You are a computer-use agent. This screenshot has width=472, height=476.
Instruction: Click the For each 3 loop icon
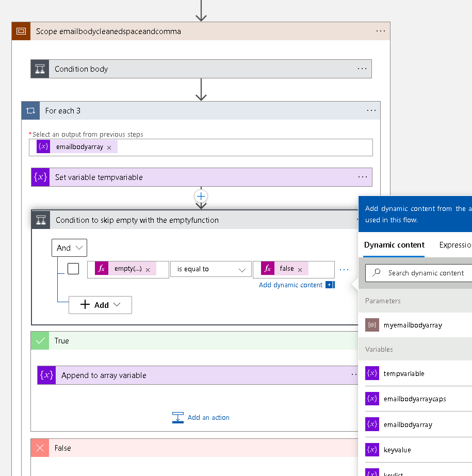pos(30,111)
